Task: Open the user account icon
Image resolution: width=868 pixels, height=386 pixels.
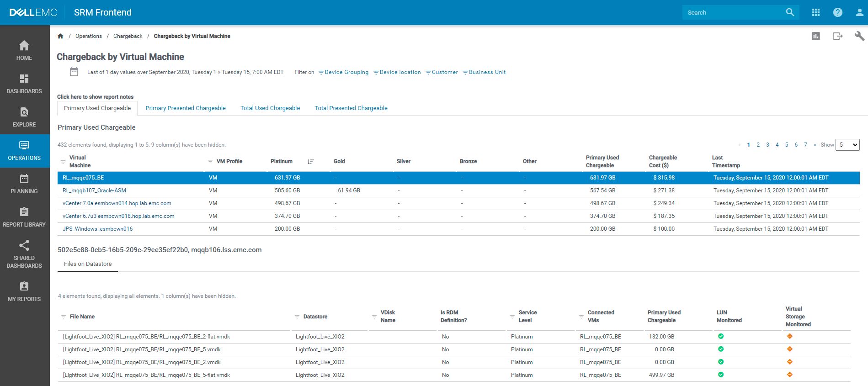Action: (x=859, y=12)
